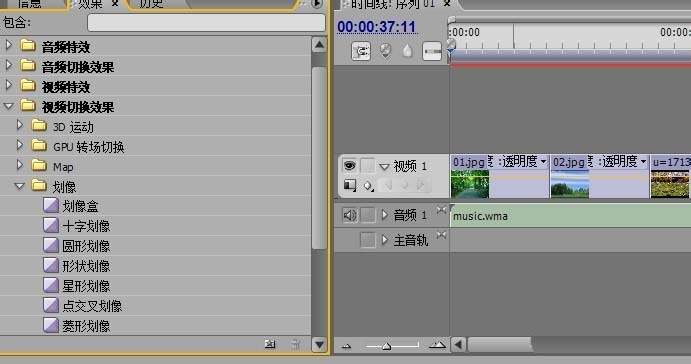Click the Set DVD Marker icon
691x364 pixels.
coord(385,51)
